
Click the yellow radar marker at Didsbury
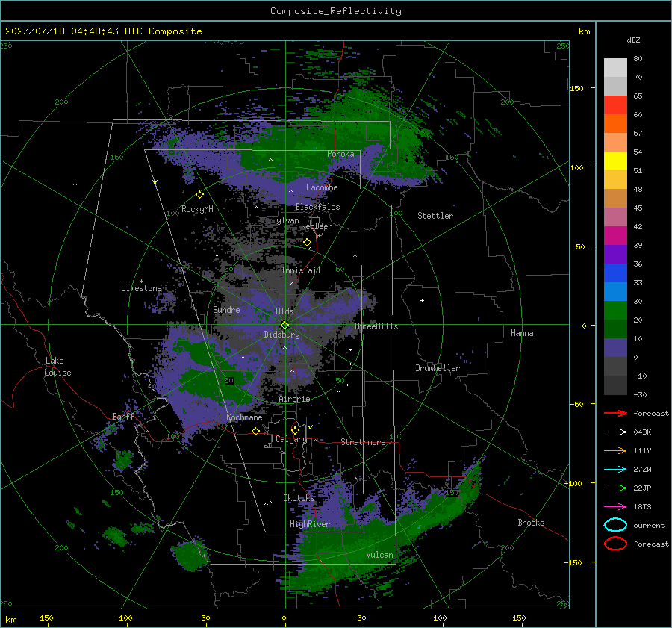pos(284,326)
